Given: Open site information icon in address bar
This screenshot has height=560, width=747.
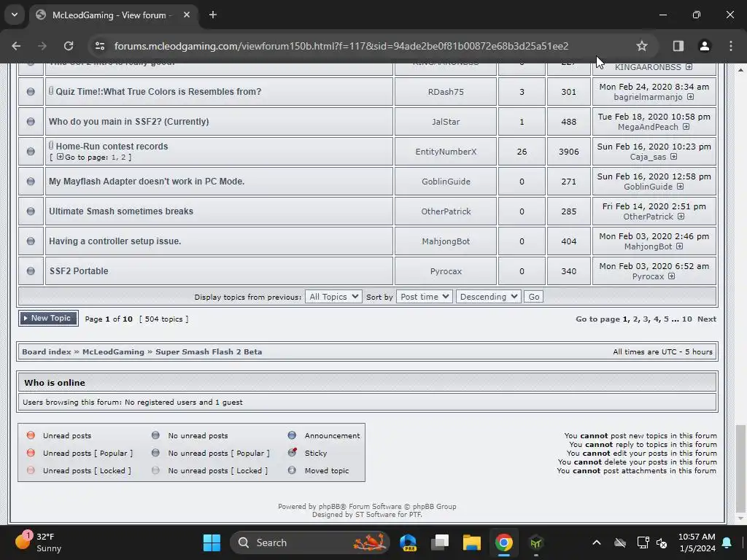Looking at the screenshot, I should coord(99,46).
